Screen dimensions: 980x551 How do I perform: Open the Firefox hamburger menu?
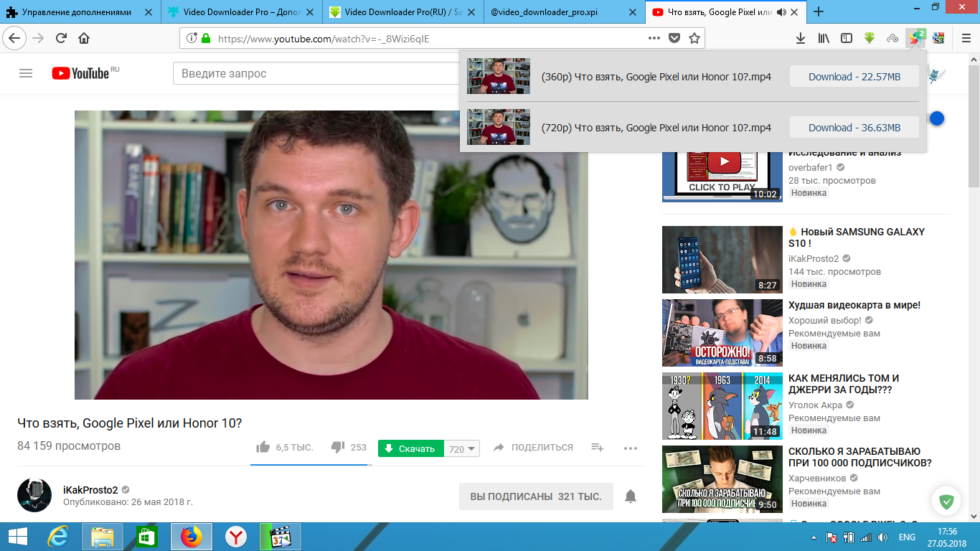966,38
